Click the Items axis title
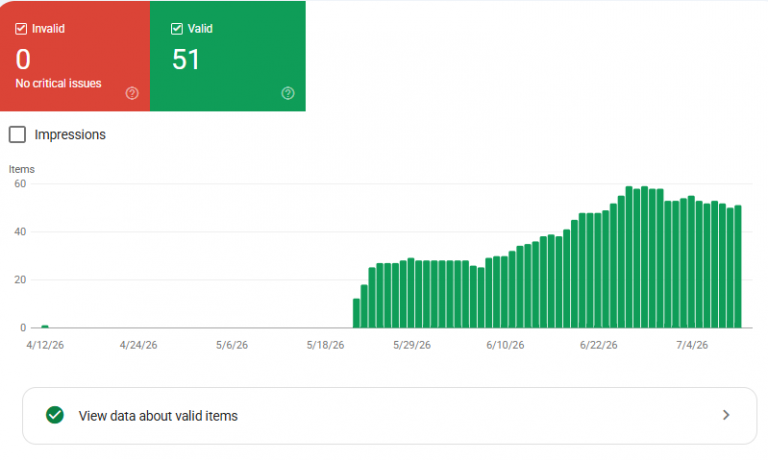 click(x=22, y=169)
